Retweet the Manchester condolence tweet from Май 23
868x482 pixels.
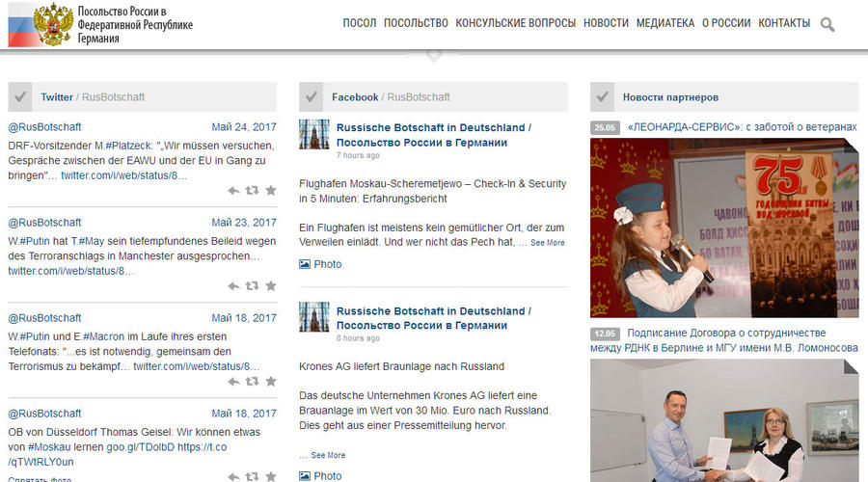pos(252,286)
